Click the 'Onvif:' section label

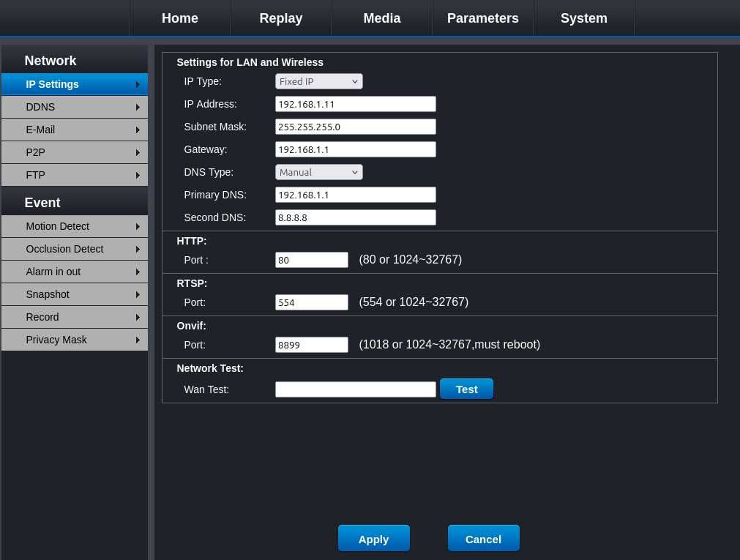click(x=191, y=326)
